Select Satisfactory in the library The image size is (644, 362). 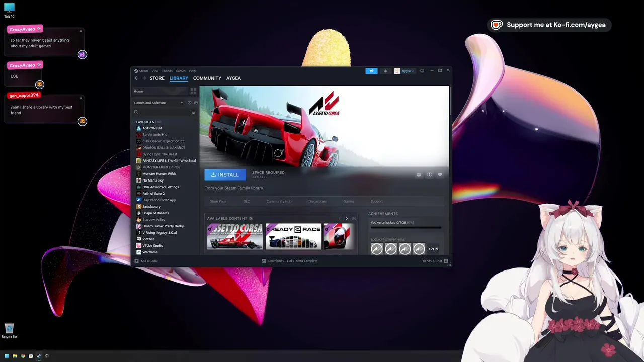coord(151,207)
